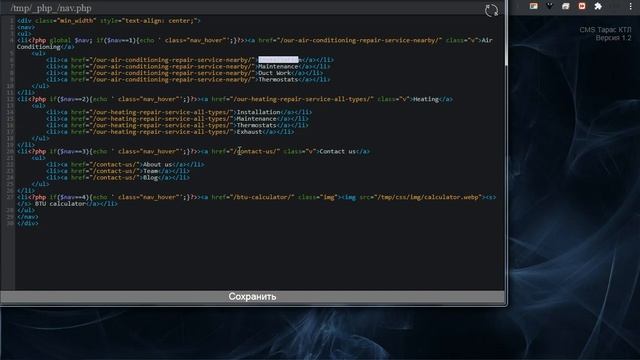Click the closing </nav> tag

28,217
